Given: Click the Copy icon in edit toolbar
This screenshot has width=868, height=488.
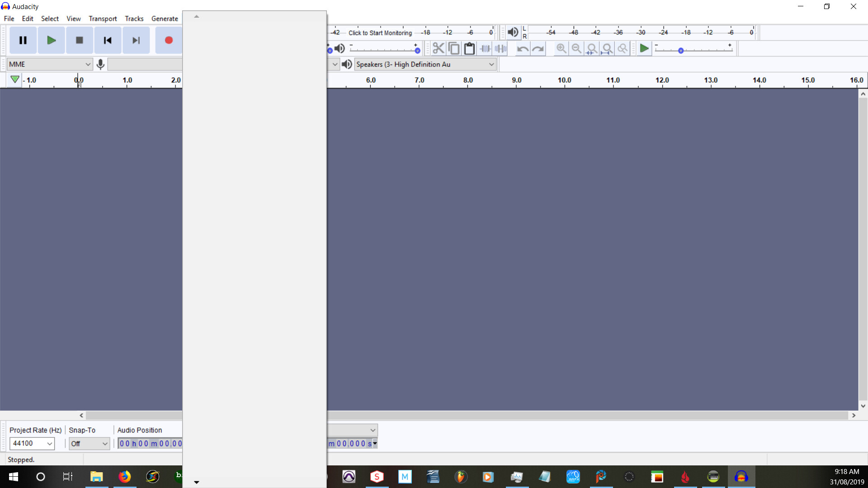Looking at the screenshot, I should point(454,48).
